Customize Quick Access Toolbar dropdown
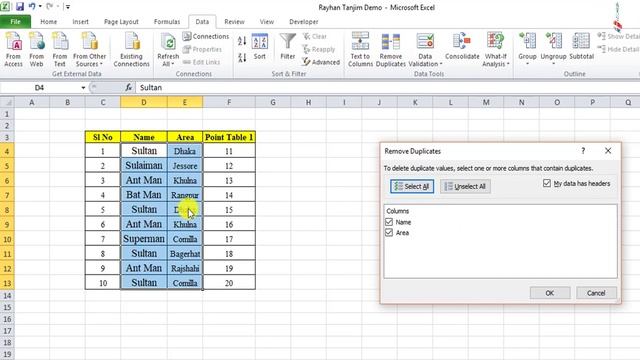 [x=68, y=7]
